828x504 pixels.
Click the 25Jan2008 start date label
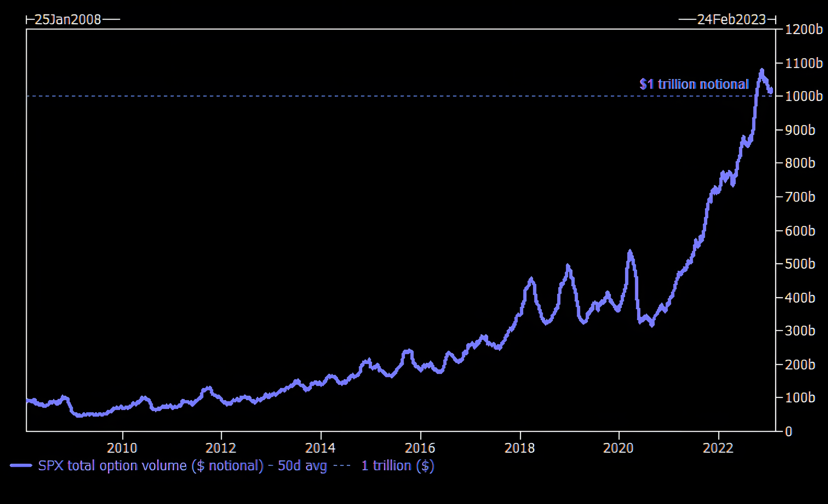[67, 19]
